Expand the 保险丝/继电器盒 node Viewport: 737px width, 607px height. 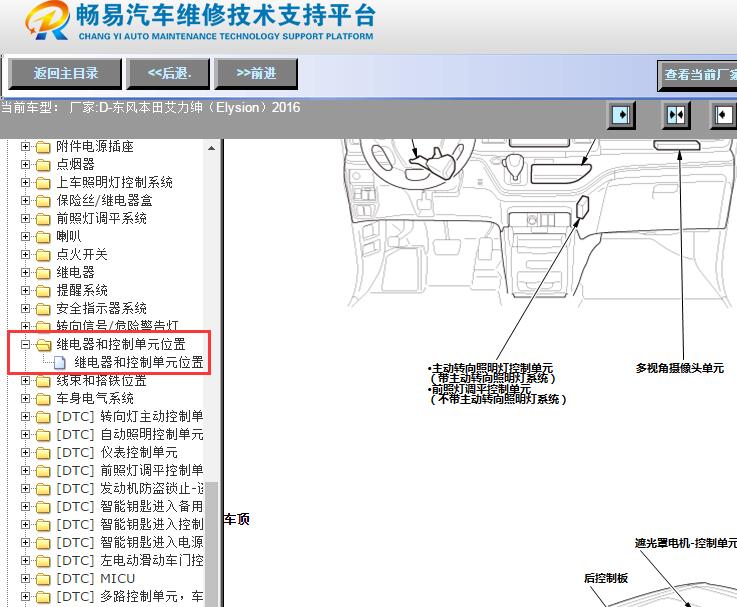pyautogui.click(x=25, y=200)
